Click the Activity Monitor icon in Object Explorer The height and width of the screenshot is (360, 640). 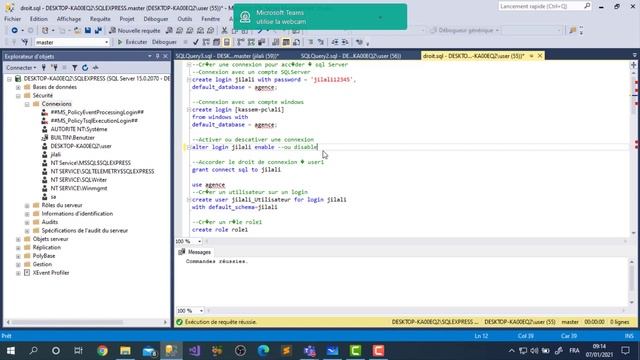coord(96,68)
